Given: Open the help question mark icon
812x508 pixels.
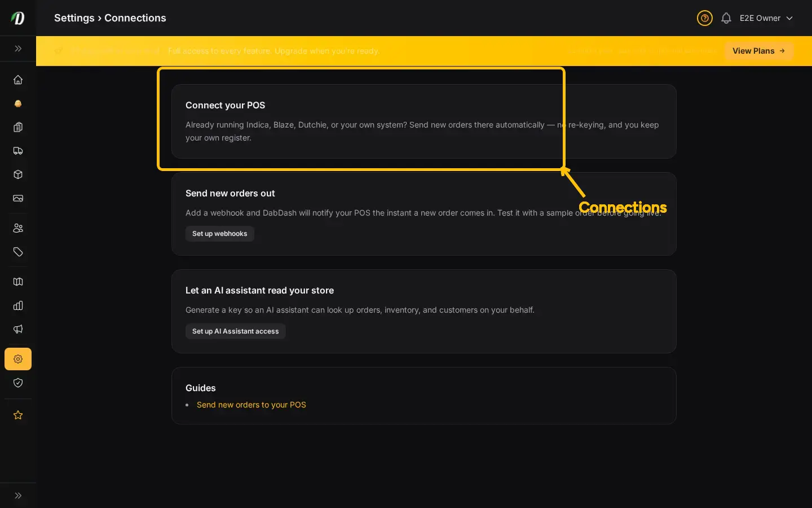Looking at the screenshot, I should click(x=705, y=18).
